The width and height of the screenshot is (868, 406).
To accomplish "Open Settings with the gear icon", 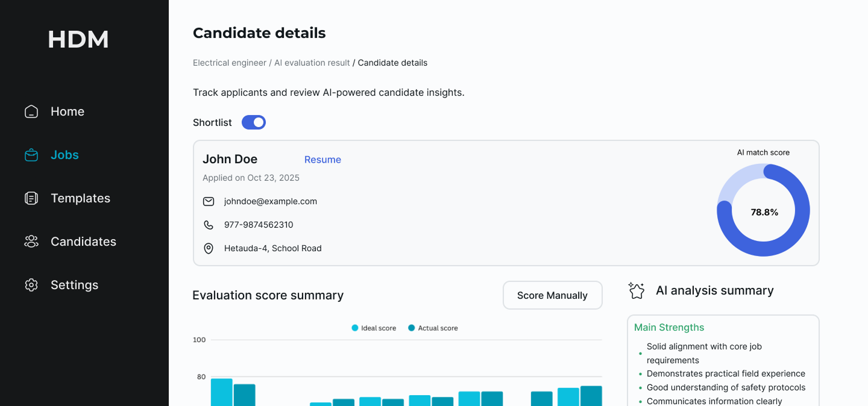I will point(31,285).
